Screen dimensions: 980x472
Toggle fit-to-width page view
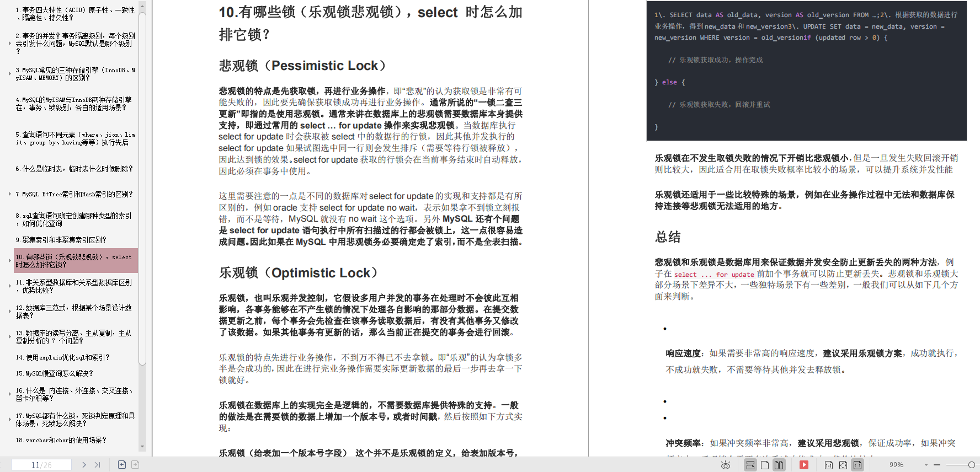tap(857, 465)
